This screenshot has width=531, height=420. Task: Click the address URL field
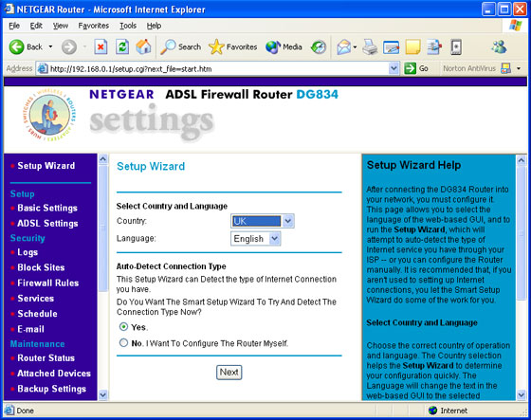coord(217,68)
